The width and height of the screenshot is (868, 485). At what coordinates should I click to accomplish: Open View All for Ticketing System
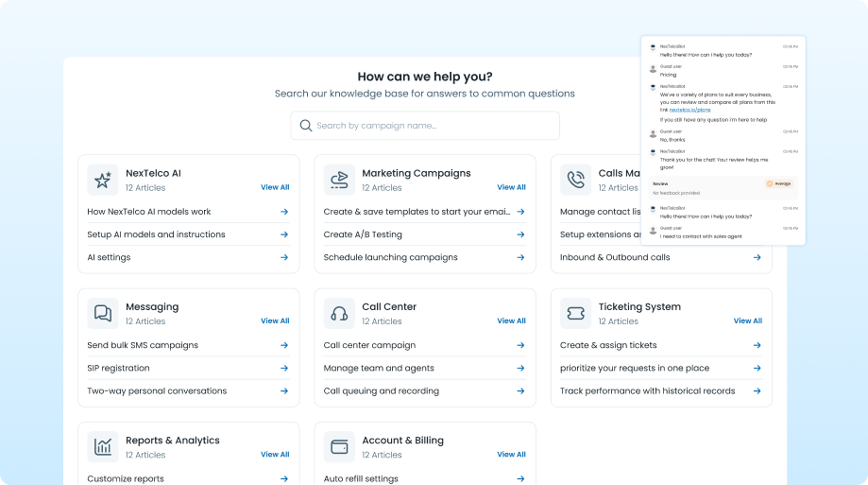[x=747, y=320]
